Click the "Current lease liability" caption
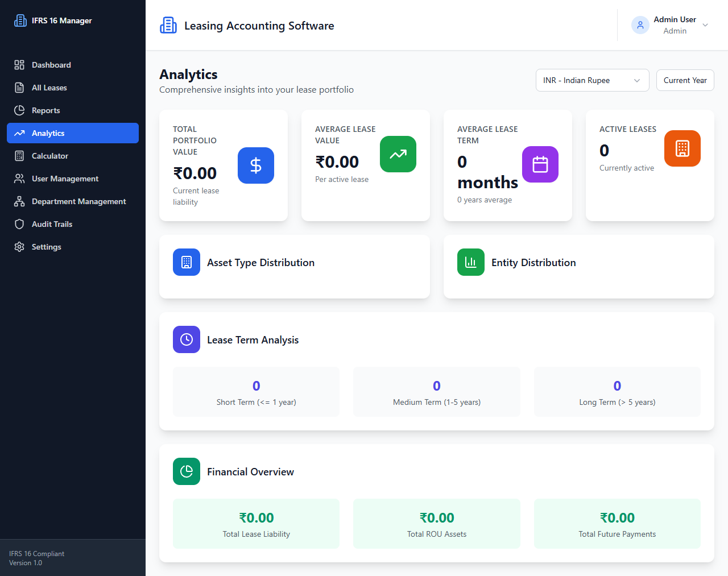This screenshot has height=576, width=728. click(196, 196)
